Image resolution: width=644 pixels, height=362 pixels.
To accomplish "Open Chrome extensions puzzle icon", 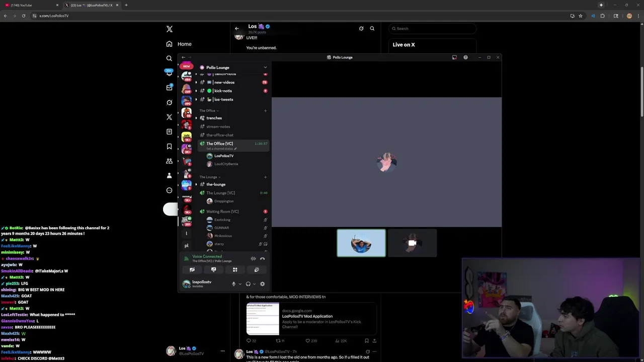I will [x=602, y=16].
